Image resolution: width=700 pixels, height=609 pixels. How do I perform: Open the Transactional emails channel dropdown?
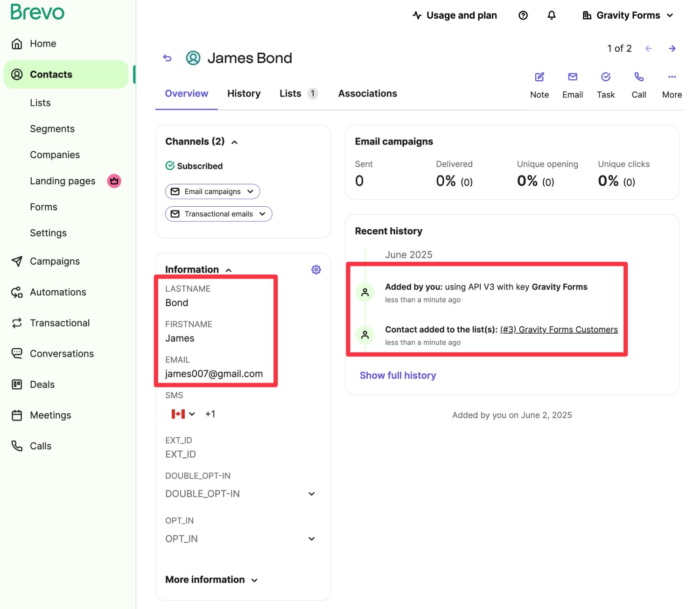[x=218, y=214]
